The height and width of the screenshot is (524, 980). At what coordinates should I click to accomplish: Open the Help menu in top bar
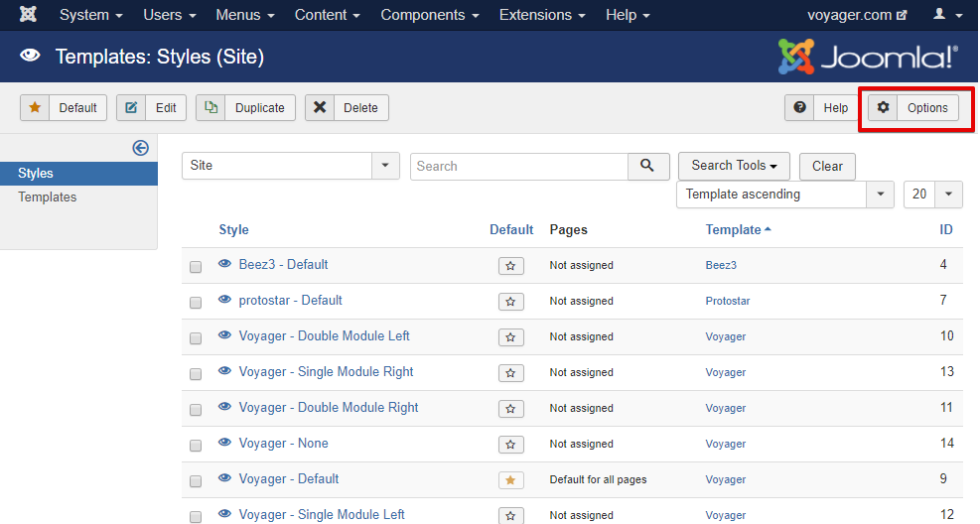628,14
